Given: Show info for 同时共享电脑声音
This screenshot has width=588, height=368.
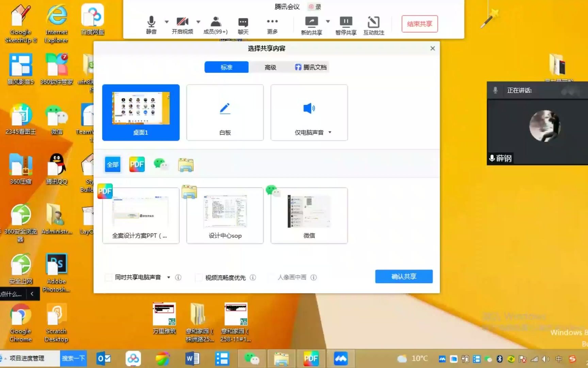Looking at the screenshot, I should [178, 277].
